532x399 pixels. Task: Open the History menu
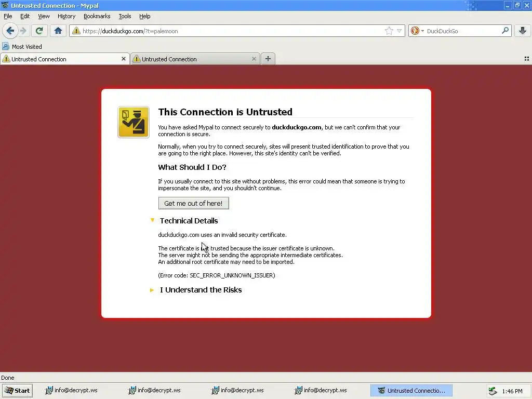point(66,16)
